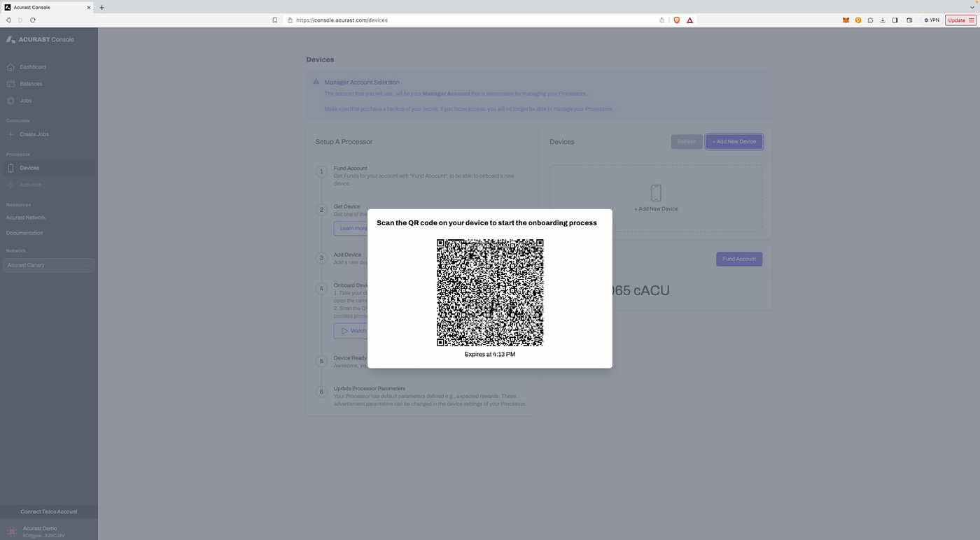Click Create Jobs under Consumer
Viewport: 980px width, 540px height.
click(34, 134)
